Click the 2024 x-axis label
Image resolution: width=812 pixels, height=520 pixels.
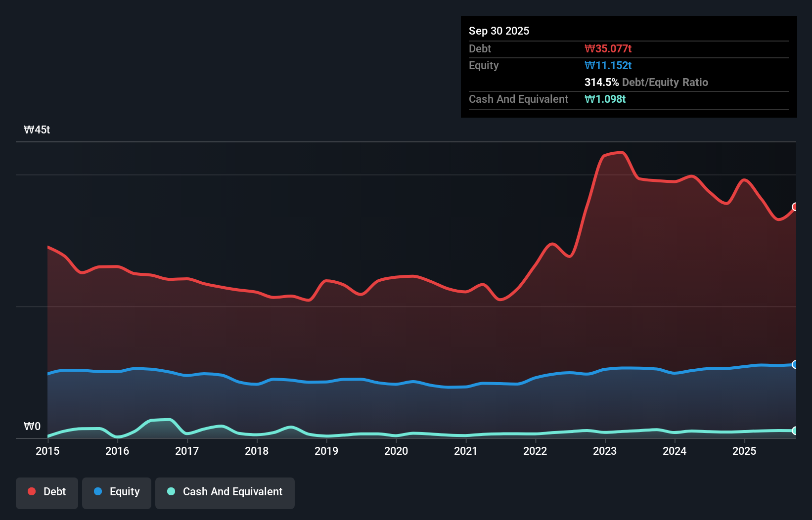click(675, 451)
